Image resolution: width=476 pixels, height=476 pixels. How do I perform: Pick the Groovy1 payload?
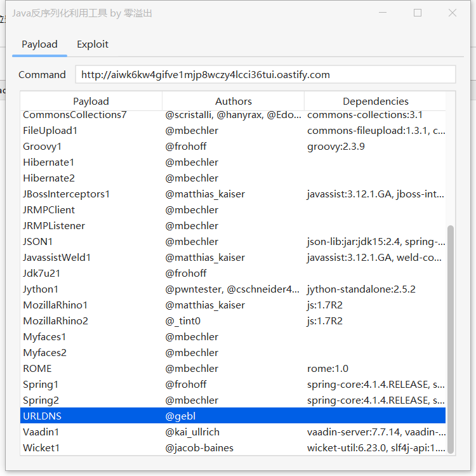tap(44, 147)
